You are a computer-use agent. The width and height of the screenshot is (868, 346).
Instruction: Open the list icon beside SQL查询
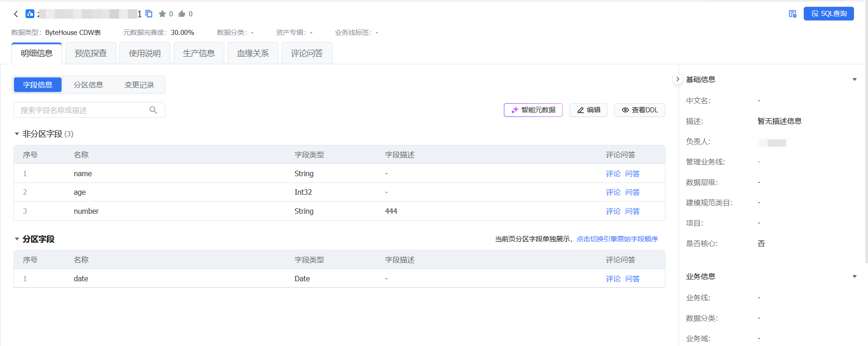point(792,14)
